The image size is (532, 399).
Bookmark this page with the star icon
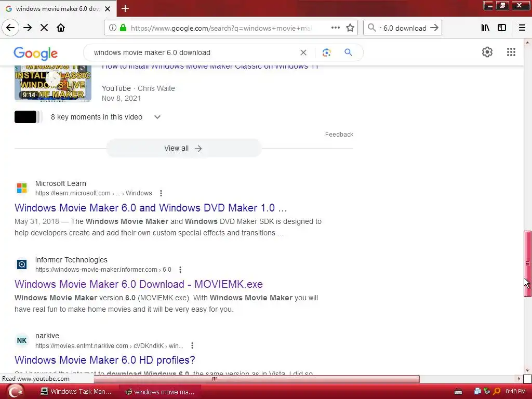350,28
